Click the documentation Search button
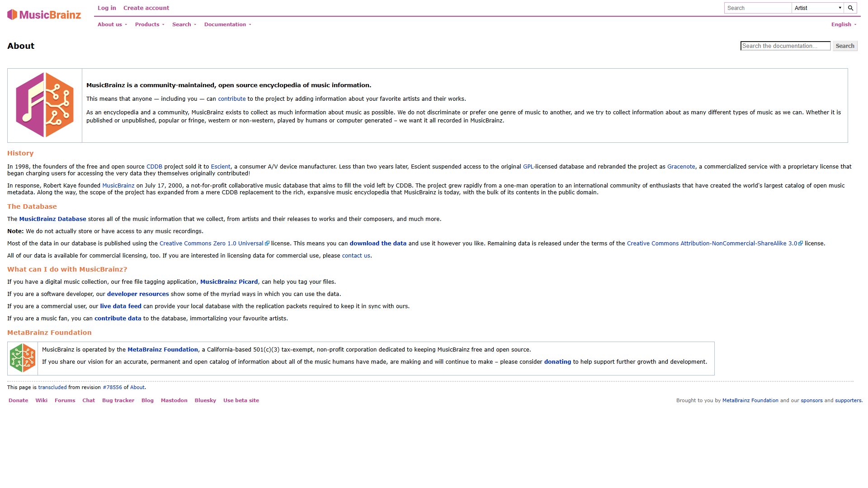 [845, 46]
